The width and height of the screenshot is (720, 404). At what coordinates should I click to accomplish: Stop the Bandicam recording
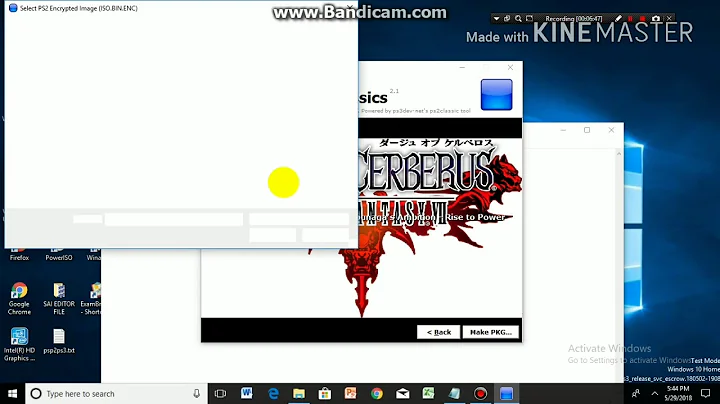[642, 18]
